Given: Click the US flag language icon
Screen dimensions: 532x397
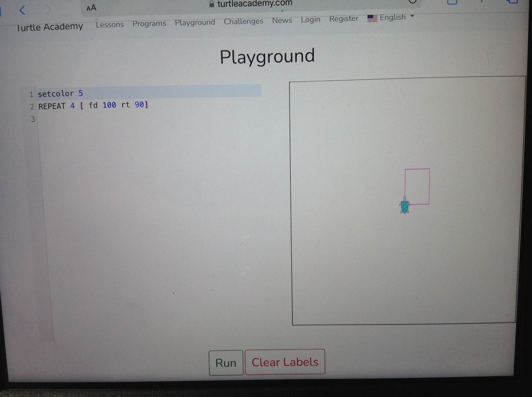Looking at the screenshot, I should point(372,18).
